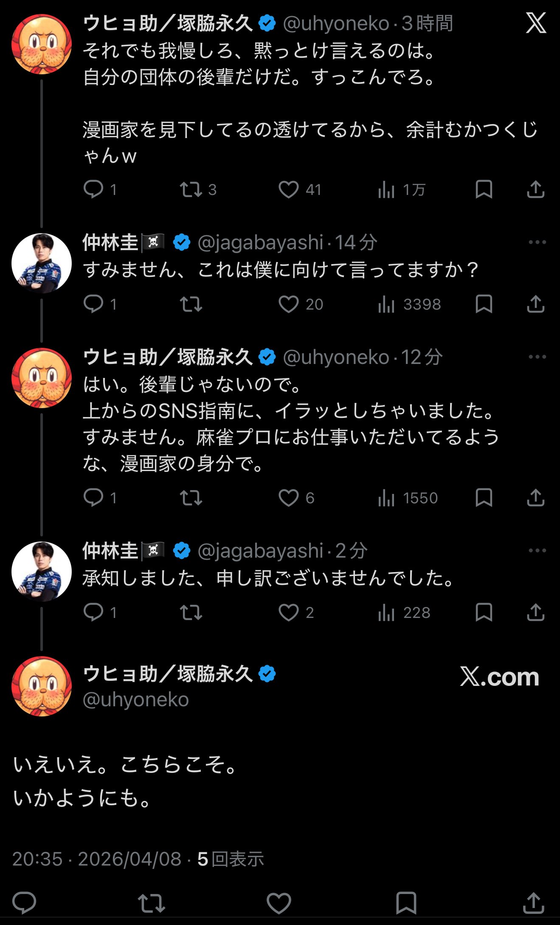Open more options on the 2-minute tweet

coord(537,551)
